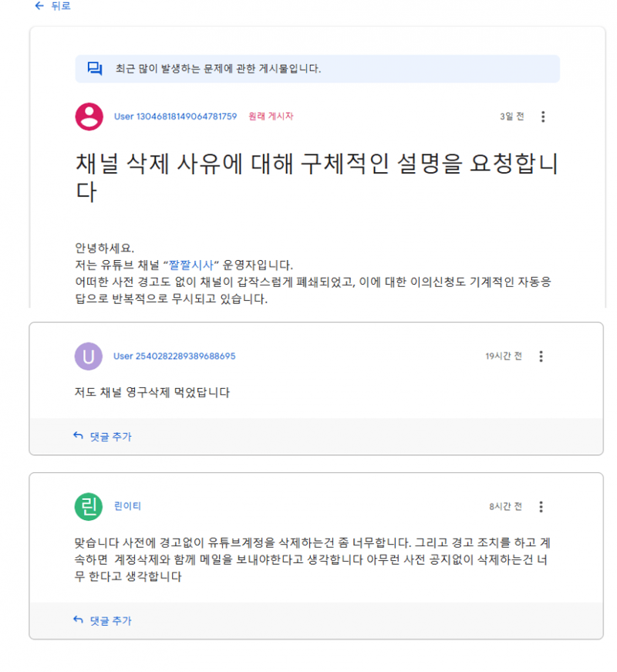Click the post title about channel deletion explanation
The image size is (617, 672).
tap(308, 176)
